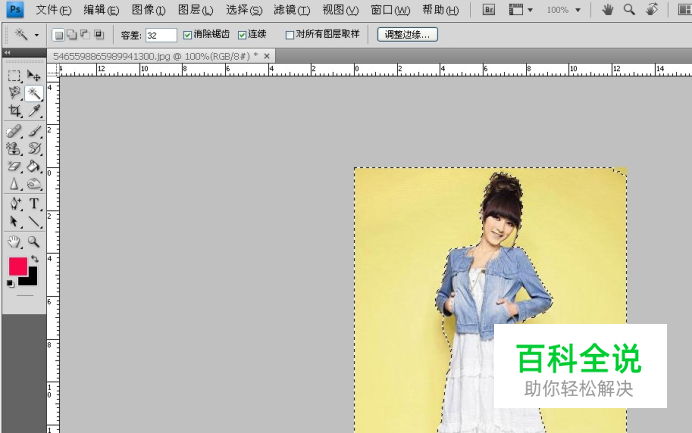The height and width of the screenshot is (433, 692).
Task: Select the History Brush tool
Action: (34, 149)
